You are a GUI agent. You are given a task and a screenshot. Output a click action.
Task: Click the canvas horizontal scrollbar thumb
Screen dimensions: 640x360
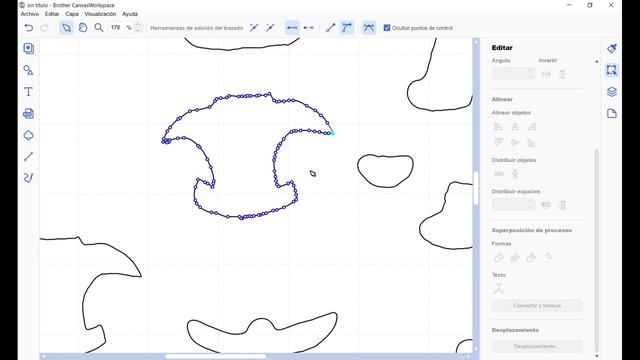[x=216, y=356]
